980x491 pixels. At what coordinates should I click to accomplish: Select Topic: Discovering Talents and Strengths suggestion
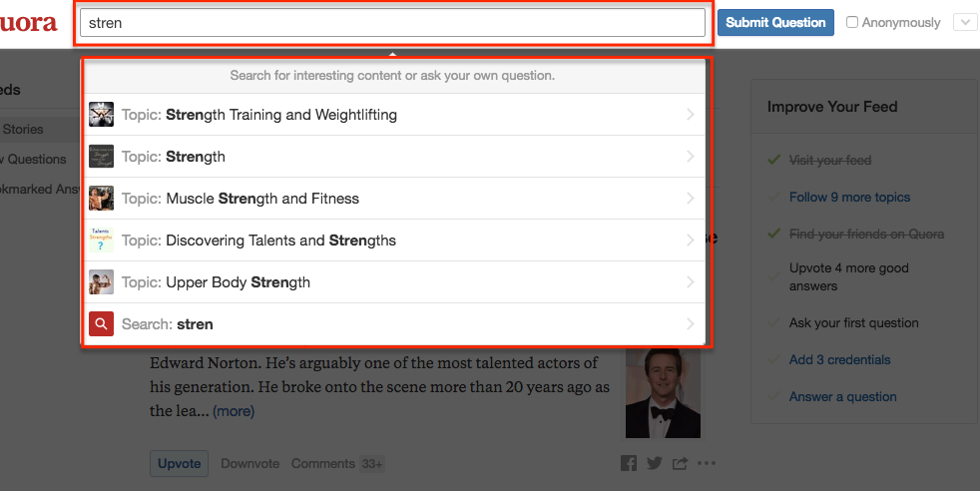point(394,240)
